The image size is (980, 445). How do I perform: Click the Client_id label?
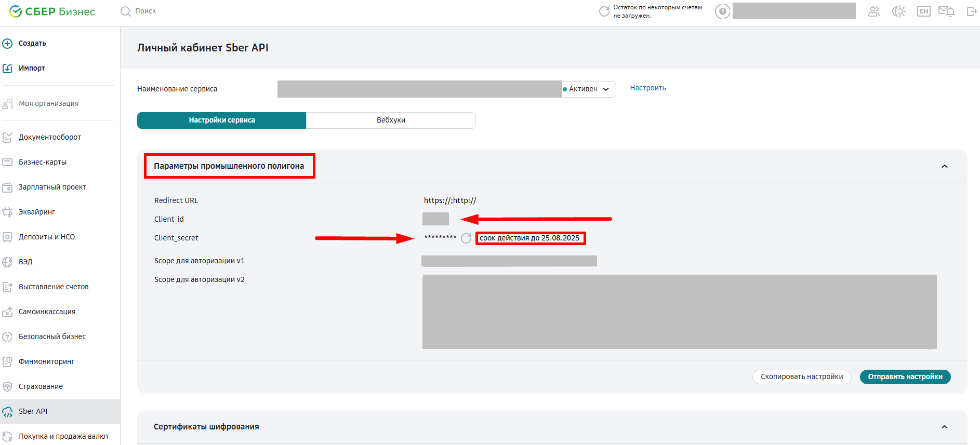[x=169, y=219]
